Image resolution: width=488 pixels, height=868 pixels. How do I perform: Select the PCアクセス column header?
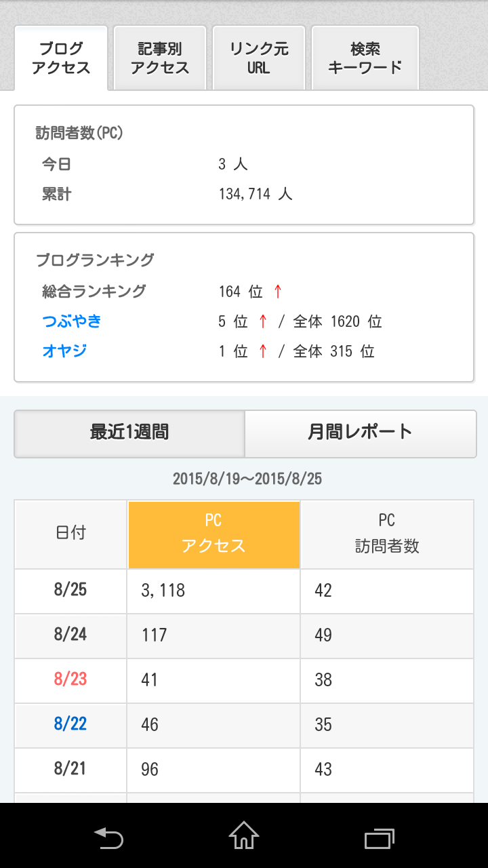[213, 534]
